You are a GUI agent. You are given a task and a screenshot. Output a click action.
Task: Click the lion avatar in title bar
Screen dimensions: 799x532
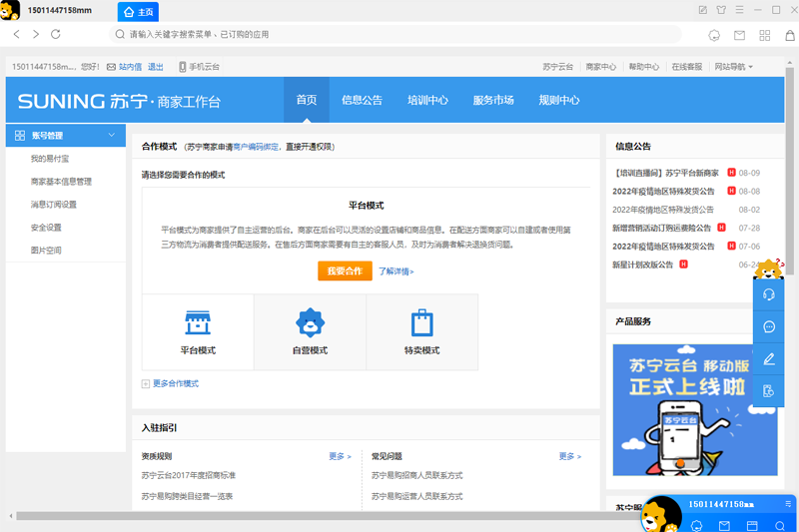[x=10, y=10]
